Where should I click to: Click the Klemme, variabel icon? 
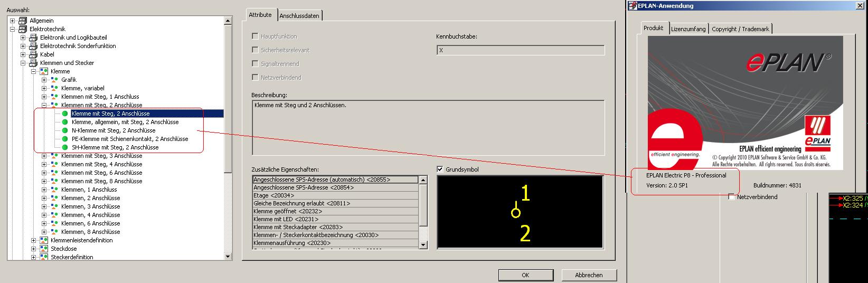[54, 88]
